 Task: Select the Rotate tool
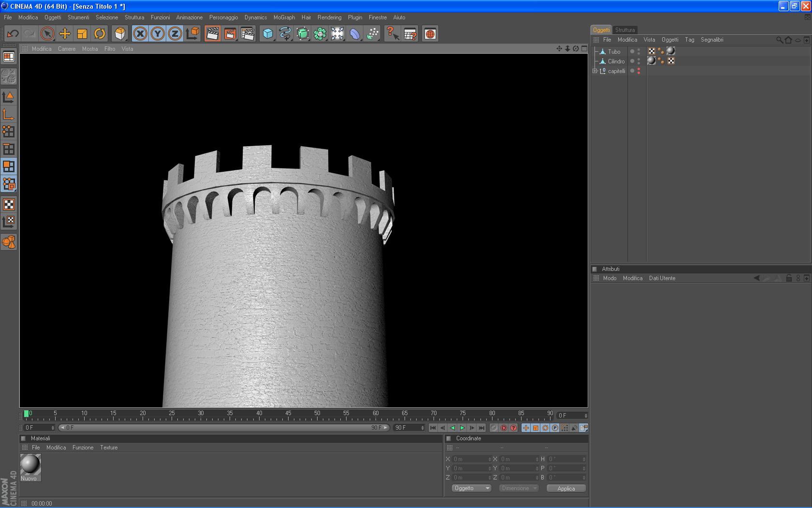(100, 34)
